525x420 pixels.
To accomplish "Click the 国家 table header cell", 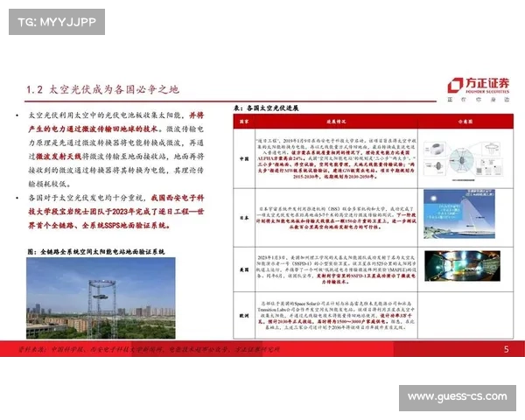I will point(244,122).
